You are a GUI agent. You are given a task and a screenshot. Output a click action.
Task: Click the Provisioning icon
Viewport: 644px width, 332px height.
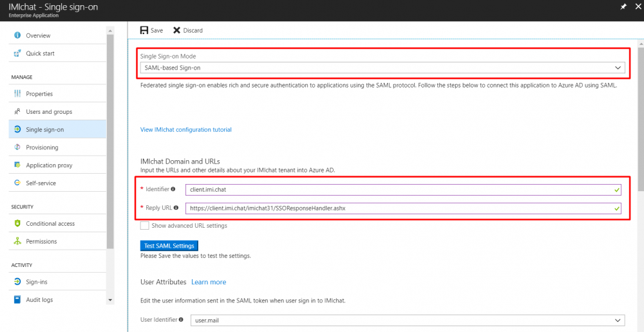click(17, 147)
